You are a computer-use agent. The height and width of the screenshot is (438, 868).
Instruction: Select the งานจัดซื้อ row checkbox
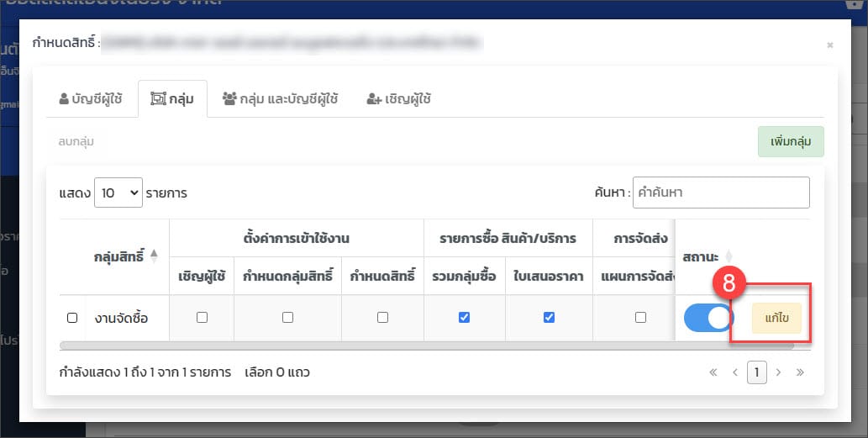[72, 318]
